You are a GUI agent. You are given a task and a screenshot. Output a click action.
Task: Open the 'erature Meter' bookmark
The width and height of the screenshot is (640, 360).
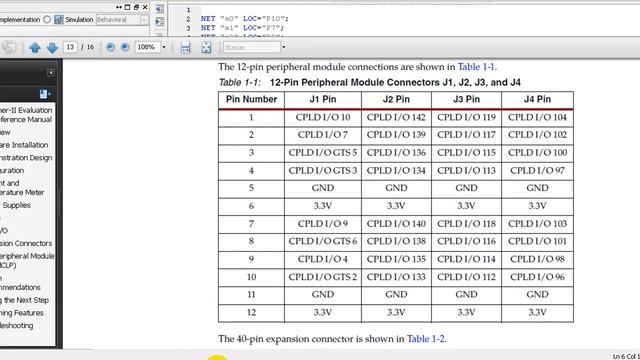pyautogui.click(x=22, y=192)
